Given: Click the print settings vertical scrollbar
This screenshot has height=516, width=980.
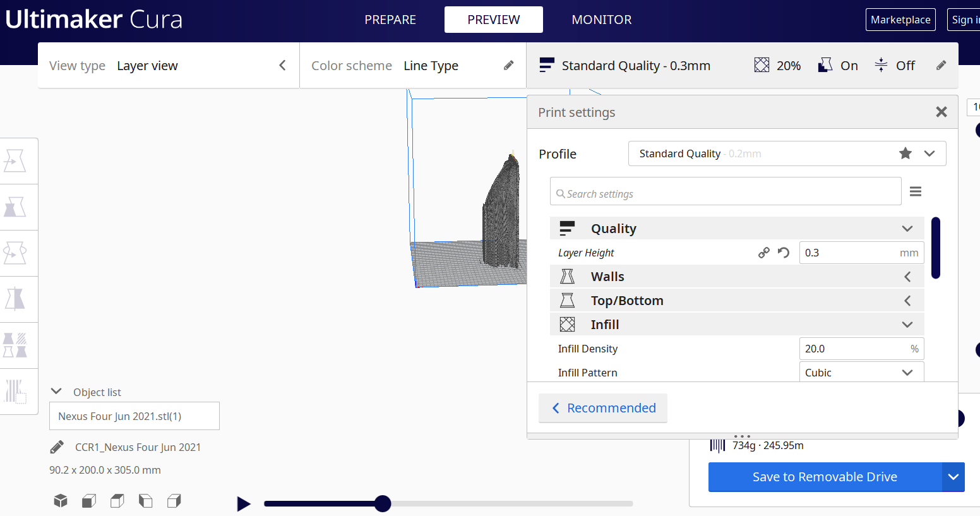Looking at the screenshot, I should tap(936, 248).
